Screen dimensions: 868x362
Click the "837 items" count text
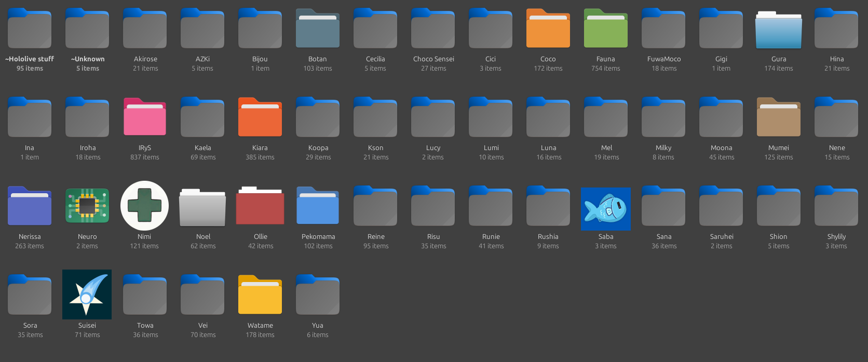pos(145,157)
